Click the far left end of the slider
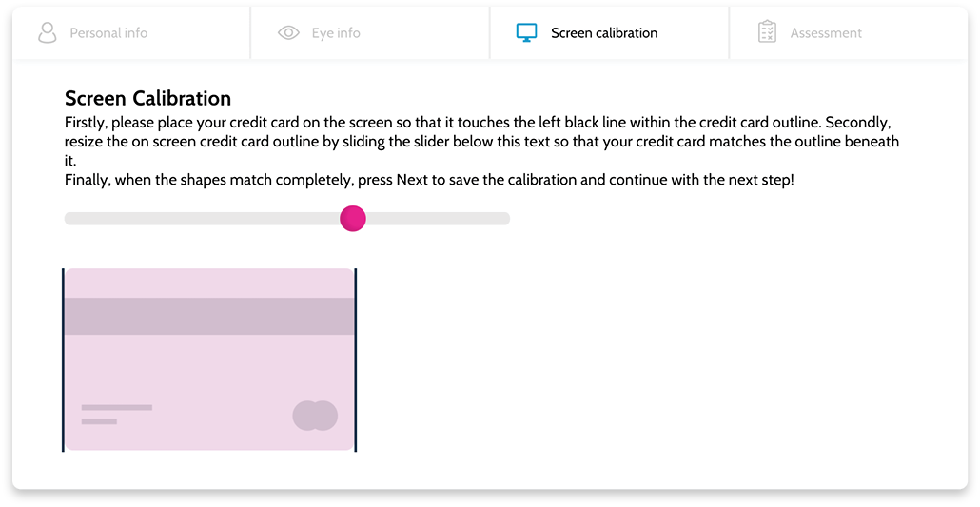The width and height of the screenshot is (980, 507). coord(69,218)
